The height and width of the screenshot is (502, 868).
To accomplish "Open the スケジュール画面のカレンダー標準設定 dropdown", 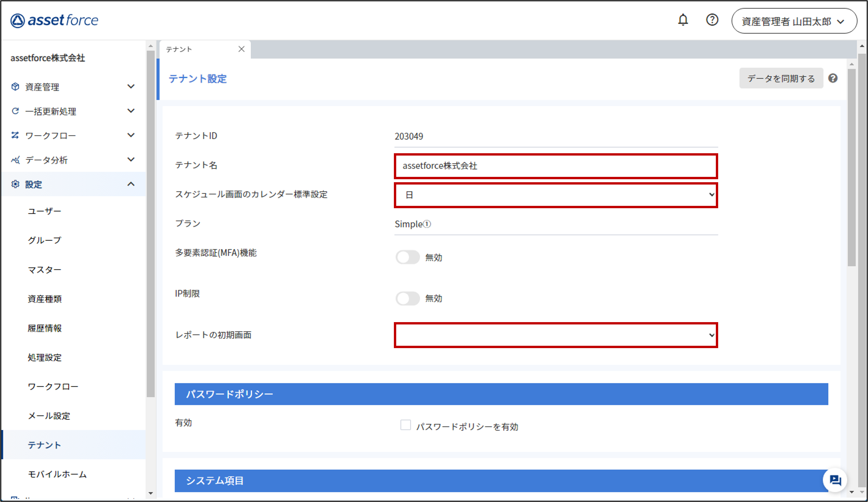I will [556, 195].
